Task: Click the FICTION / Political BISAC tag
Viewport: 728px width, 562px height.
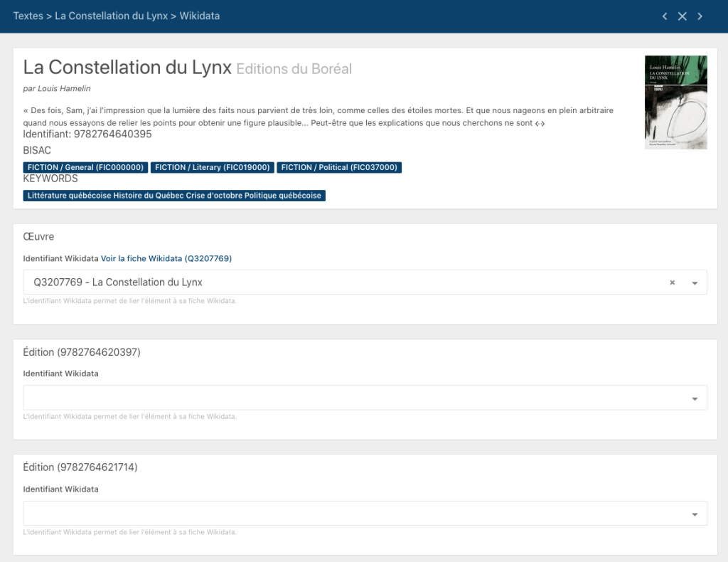Action: click(x=338, y=168)
